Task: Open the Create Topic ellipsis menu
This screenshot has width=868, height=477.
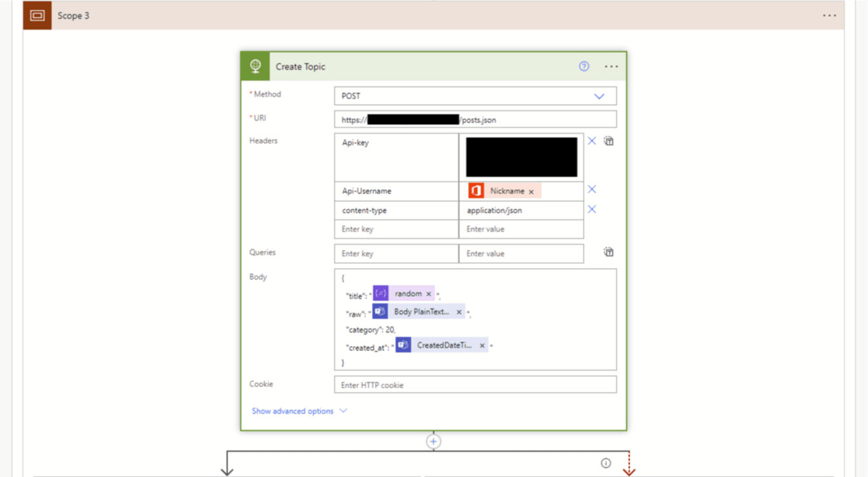Action: click(x=611, y=66)
